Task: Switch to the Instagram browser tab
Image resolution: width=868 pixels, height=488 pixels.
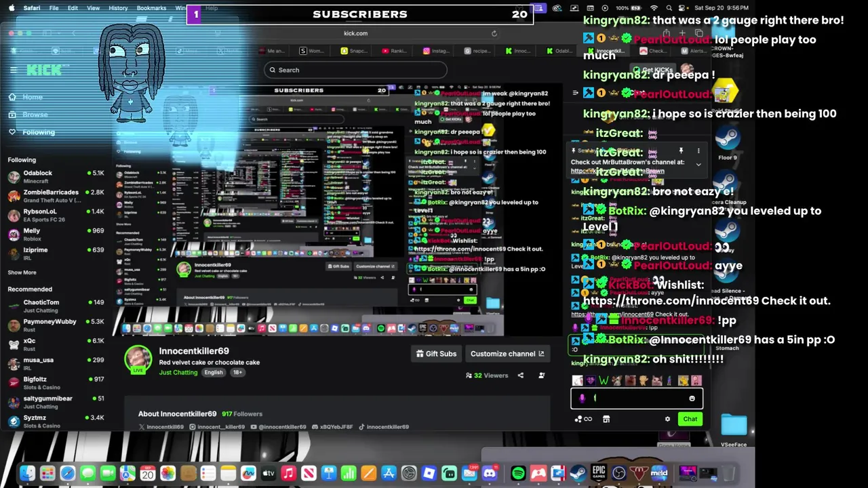Action: pyautogui.click(x=436, y=51)
